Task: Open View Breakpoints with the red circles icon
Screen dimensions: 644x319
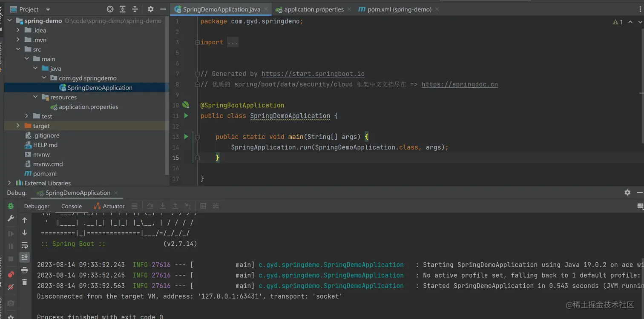Action: pos(11,274)
